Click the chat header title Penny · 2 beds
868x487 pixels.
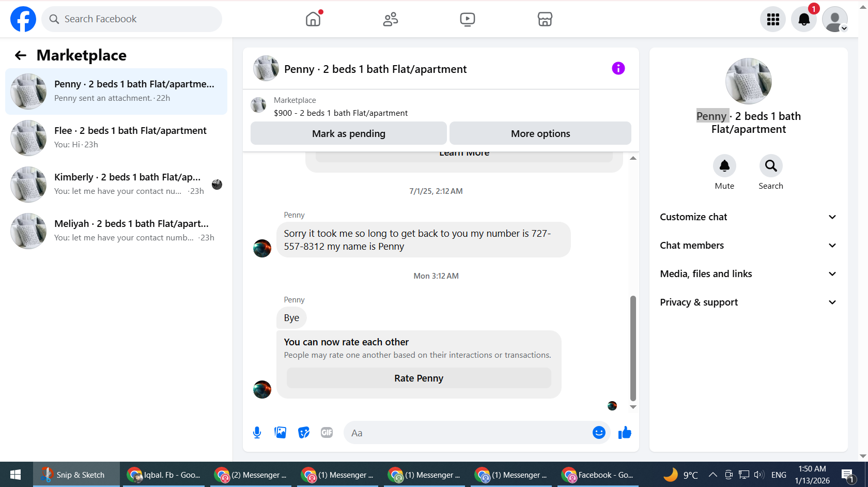(x=376, y=69)
